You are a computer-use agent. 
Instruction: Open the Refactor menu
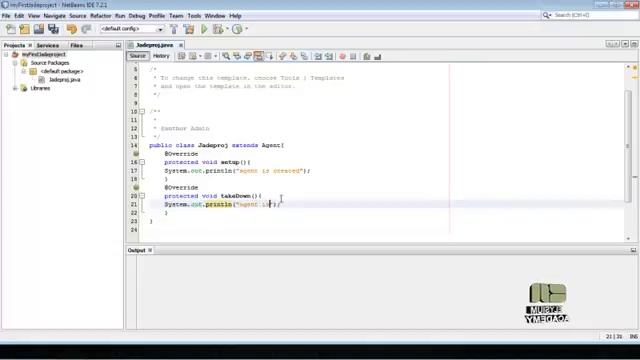(100, 16)
